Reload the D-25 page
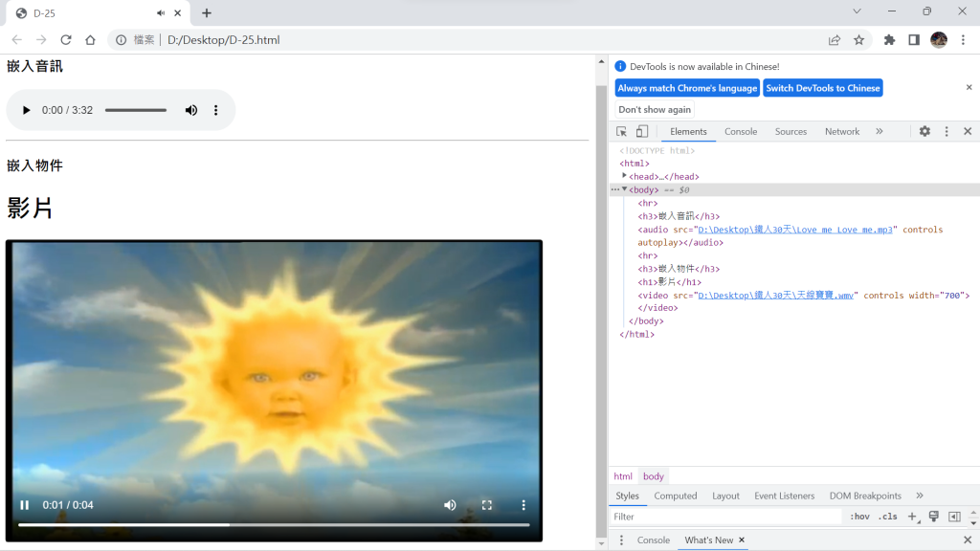 click(66, 40)
